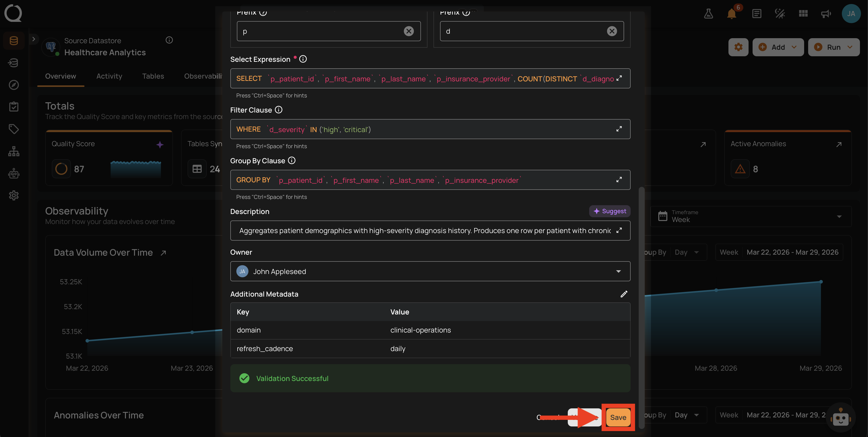This screenshot has height=437, width=868.
Task: Show info tooltip for Group By Clause
Action: [292, 160]
